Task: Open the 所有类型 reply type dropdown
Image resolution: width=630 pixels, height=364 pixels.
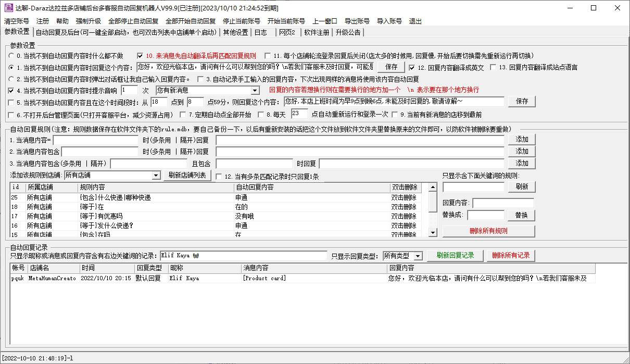Action: coord(418,256)
